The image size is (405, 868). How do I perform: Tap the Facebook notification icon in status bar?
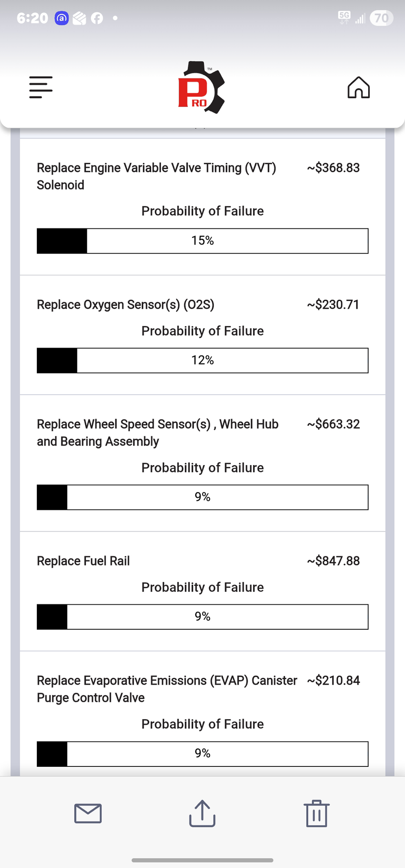click(x=97, y=18)
